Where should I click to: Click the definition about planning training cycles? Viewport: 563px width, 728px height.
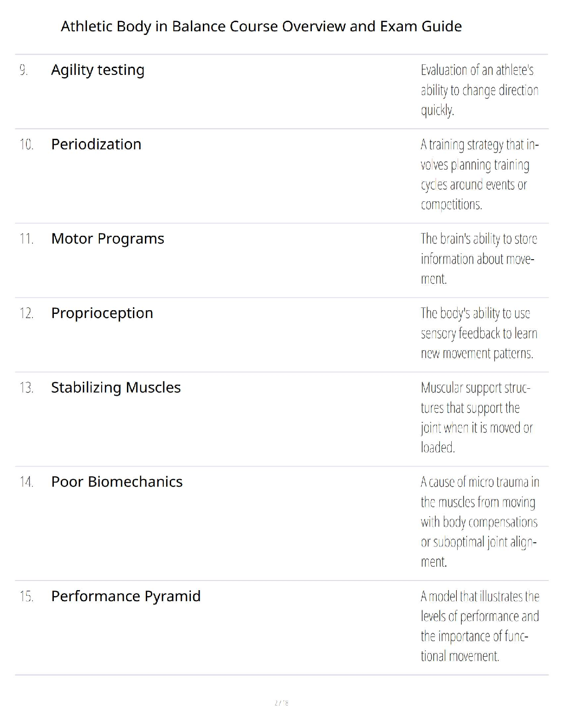pos(479,174)
